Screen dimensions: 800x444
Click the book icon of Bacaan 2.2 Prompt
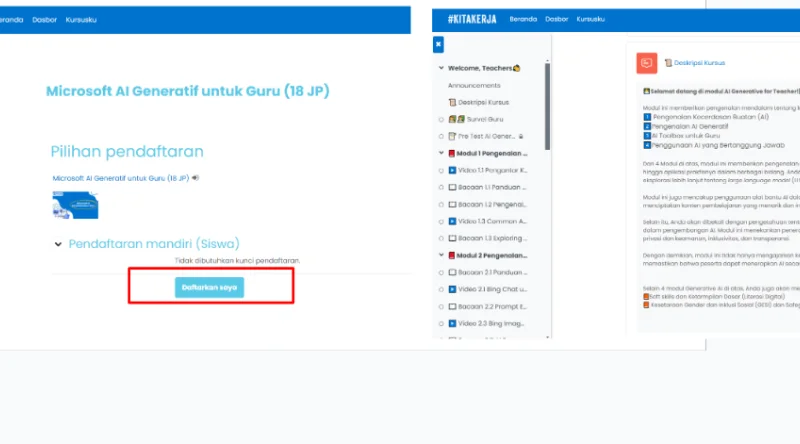pos(452,307)
